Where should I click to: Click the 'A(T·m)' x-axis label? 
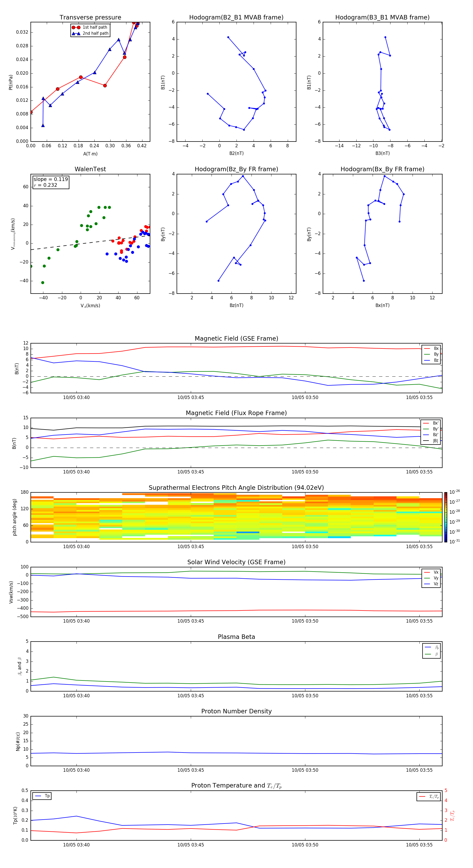coord(90,154)
